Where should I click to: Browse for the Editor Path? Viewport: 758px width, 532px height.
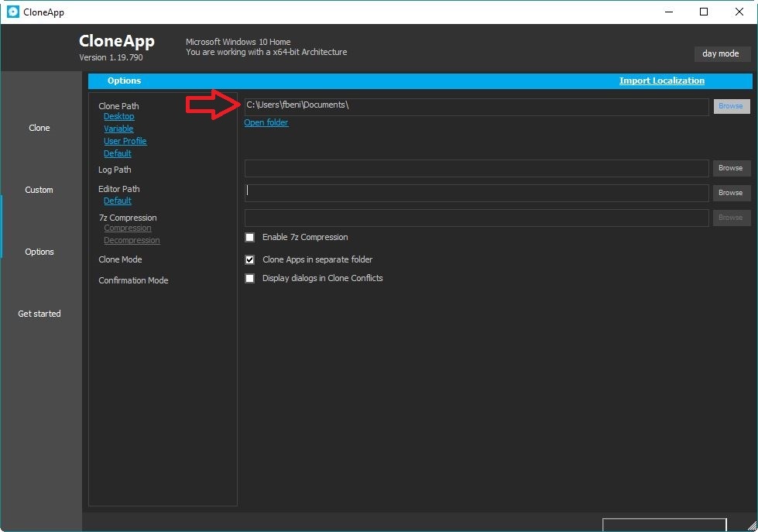pos(730,193)
